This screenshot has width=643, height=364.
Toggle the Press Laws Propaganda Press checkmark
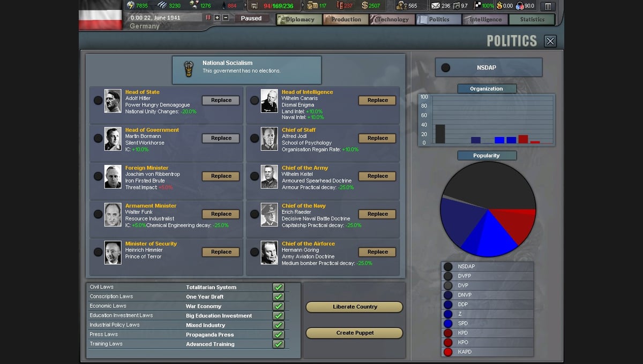278,335
